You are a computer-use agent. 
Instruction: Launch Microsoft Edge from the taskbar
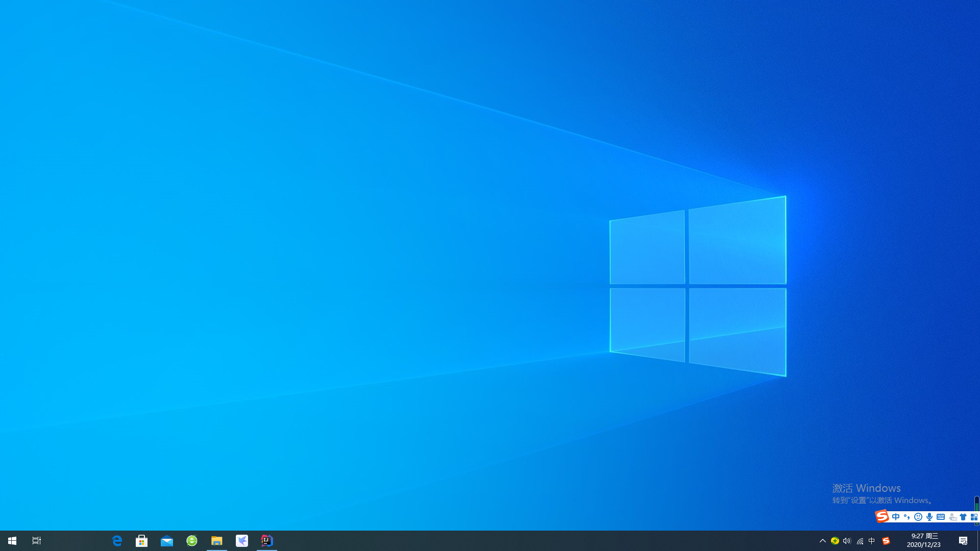(x=117, y=541)
